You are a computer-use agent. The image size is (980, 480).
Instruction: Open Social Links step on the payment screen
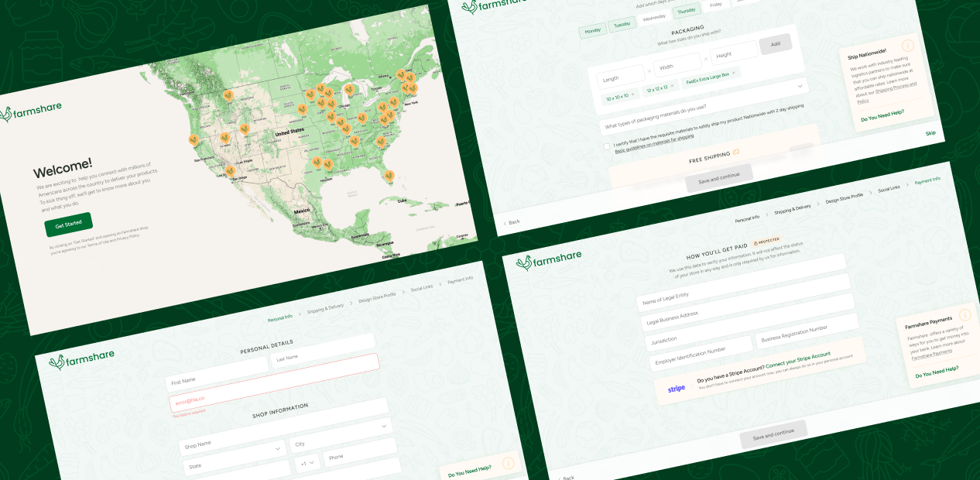click(889, 188)
